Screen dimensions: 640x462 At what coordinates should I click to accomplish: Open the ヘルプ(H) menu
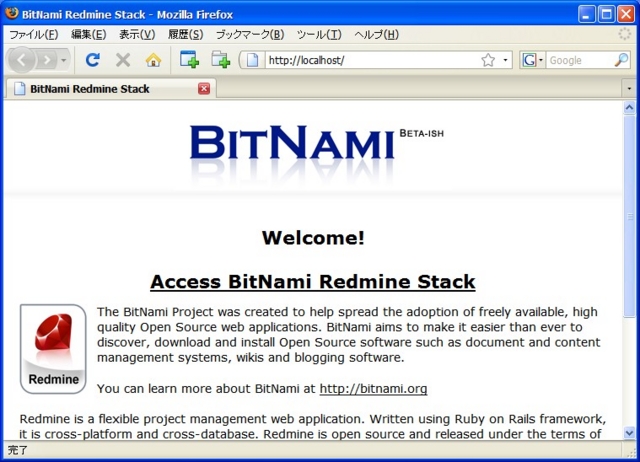(376, 35)
